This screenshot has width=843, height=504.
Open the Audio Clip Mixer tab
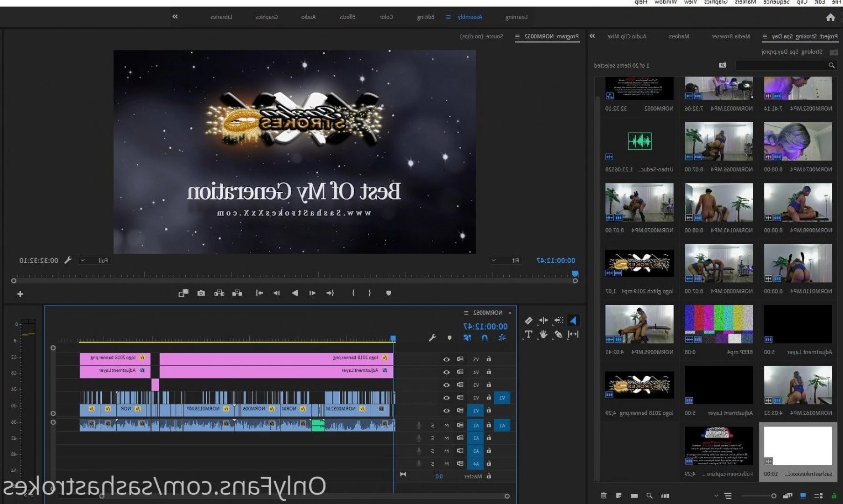[x=627, y=36]
